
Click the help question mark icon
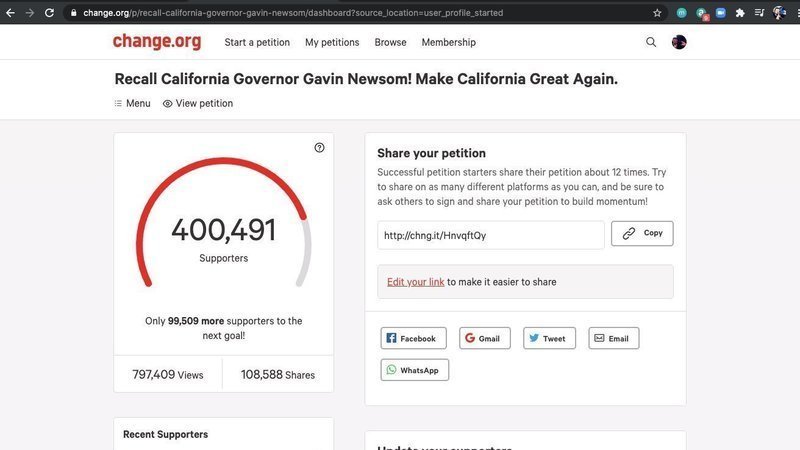click(319, 148)
